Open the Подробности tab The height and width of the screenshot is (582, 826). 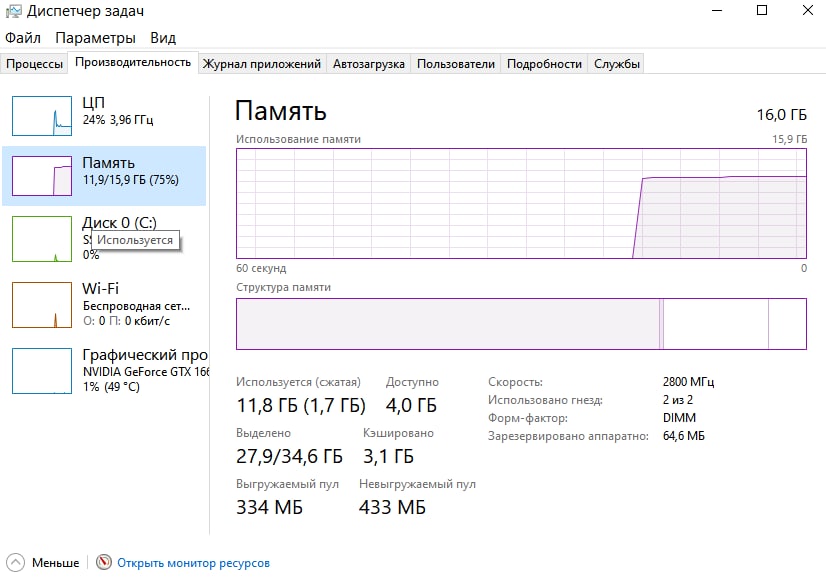[544, 64]
